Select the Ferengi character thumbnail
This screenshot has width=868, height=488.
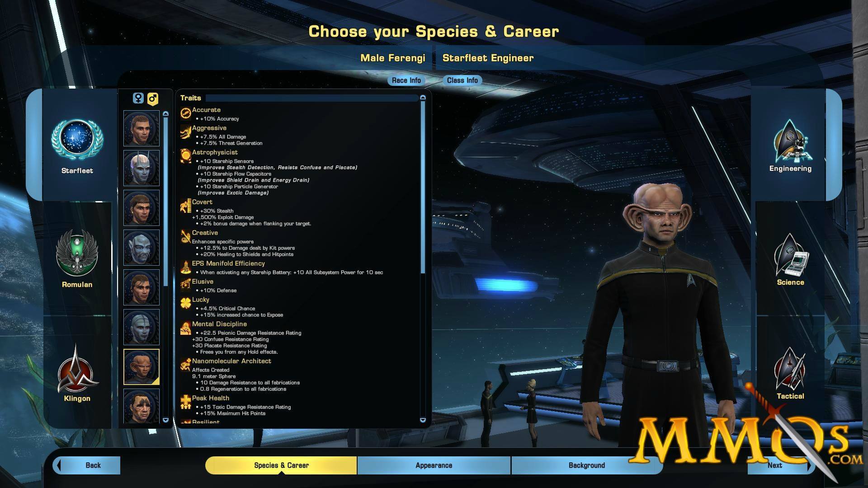(x=142, y=368)
